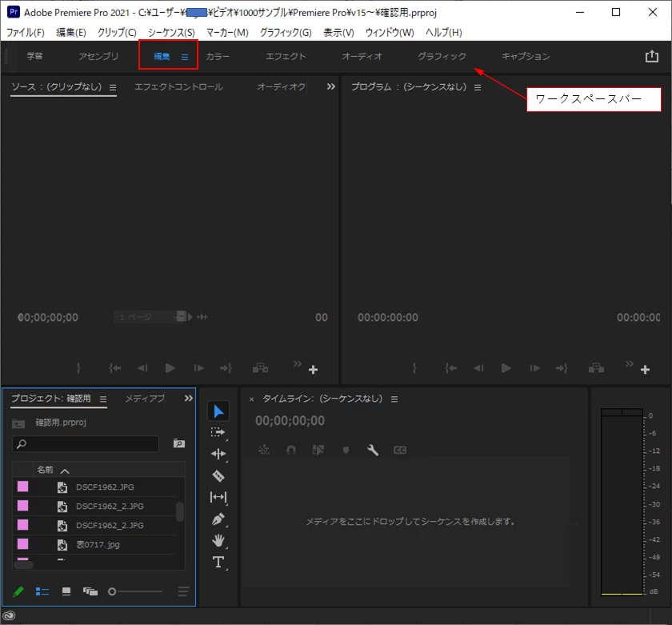Step back one frame in Source monitor

(x=142, y=368)
